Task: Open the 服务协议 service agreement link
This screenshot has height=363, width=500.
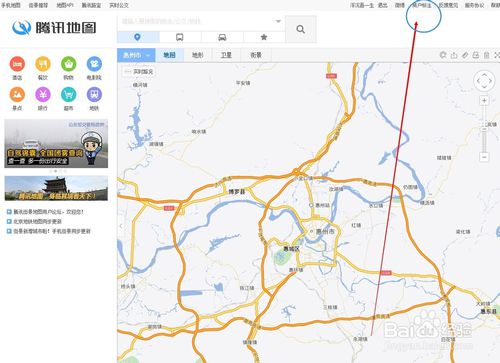Action: (x=475, y=5)
